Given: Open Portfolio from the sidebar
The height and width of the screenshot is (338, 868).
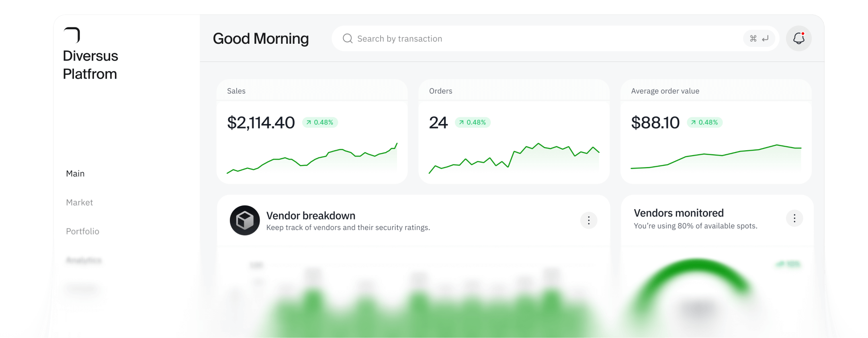Looking at the screenshot, I should click(x=82, y=231).
